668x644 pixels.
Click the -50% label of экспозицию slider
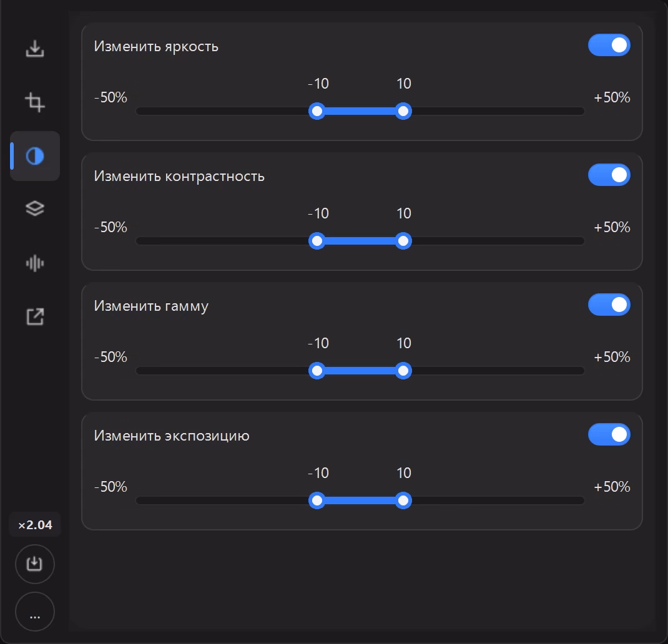click(111, 487)
